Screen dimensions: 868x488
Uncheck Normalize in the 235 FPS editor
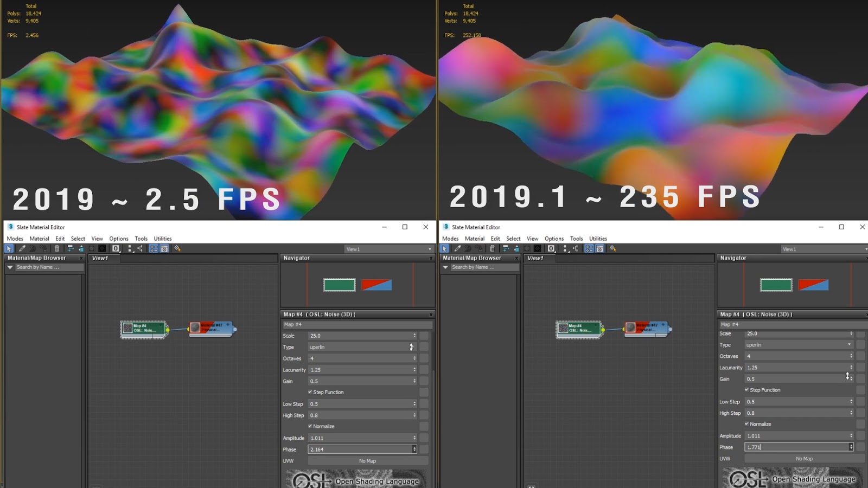click(746, 424)
